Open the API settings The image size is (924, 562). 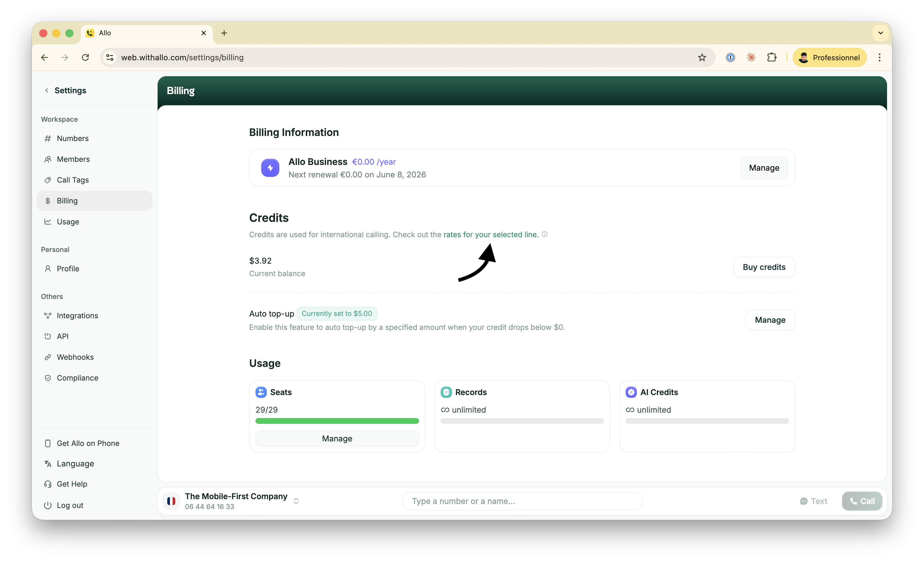94,336
